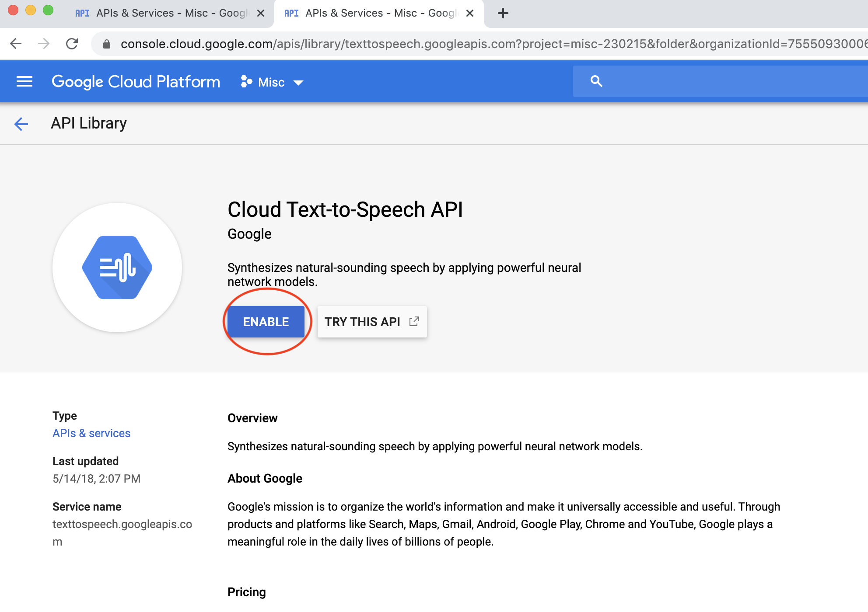
Task: Expand the Misc project selector dropdown
Action: pos(272,82)
